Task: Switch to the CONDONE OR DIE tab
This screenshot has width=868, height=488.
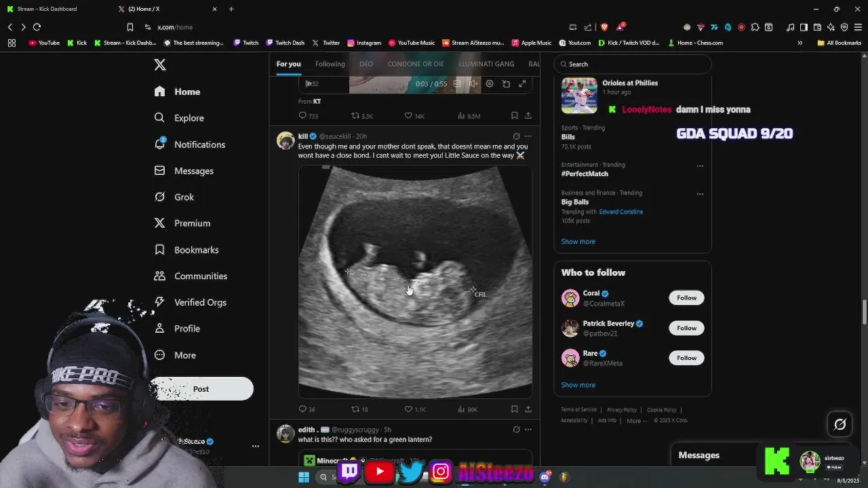Action: (x=416, y=64)
